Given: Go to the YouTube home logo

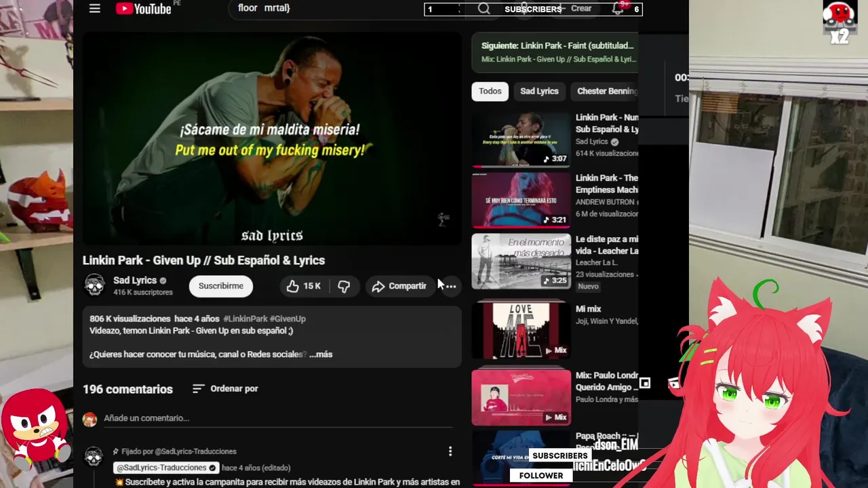Looking at the screenshot, I should tap(143, 9).
